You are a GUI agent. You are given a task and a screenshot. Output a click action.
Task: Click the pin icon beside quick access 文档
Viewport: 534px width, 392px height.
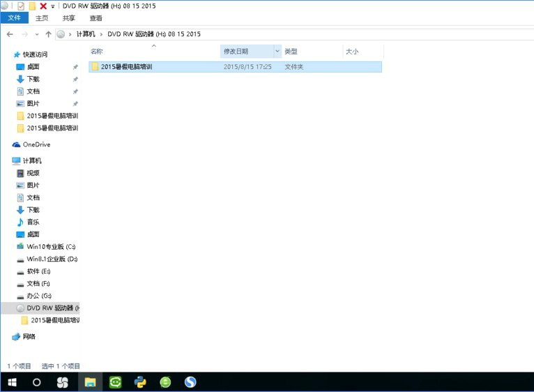pos(75,91)
